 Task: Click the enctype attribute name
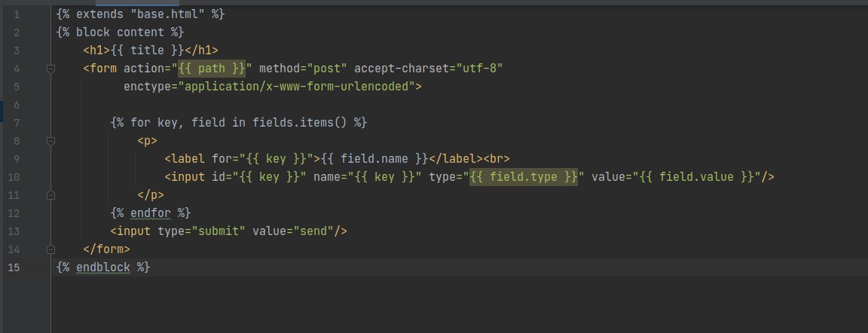pyautogui.click(x=147, y=87)
